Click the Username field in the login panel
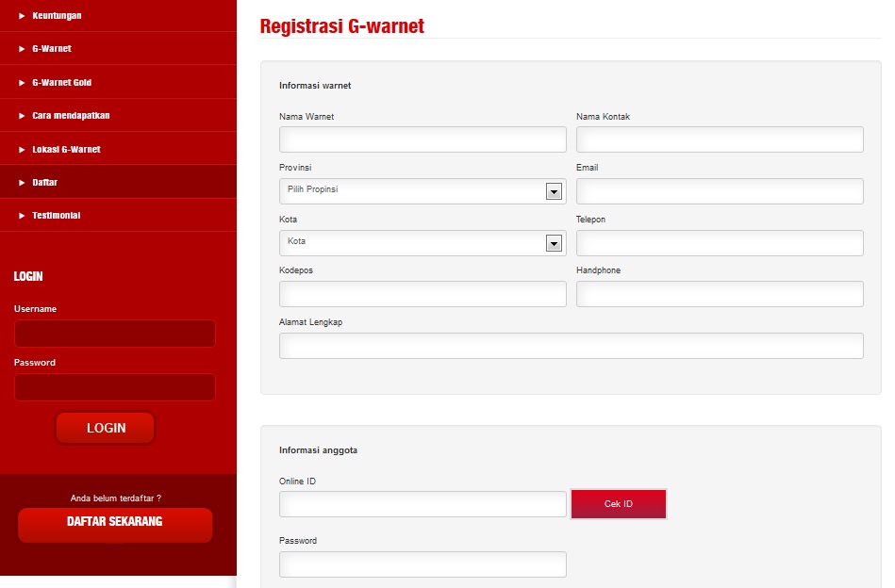The height and width of the screenshot is (588, 895). point(114,333)
